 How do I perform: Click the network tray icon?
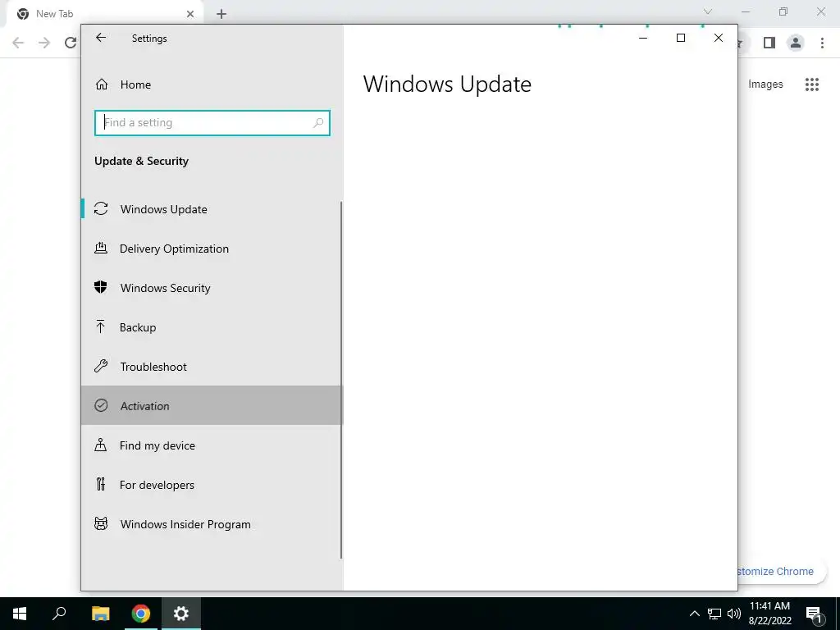[714, 614]
